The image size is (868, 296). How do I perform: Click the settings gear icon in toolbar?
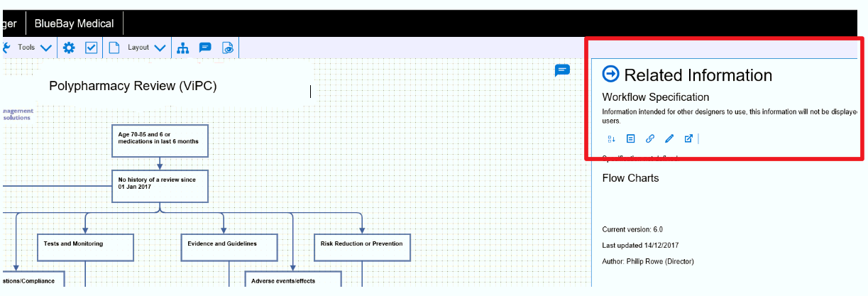(x=69, y=48)
